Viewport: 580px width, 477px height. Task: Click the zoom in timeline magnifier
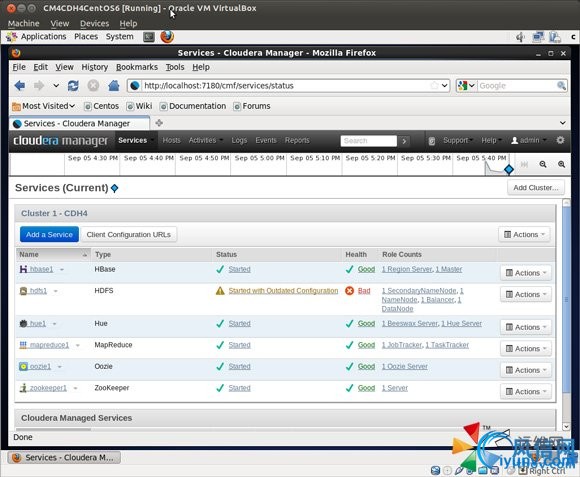[561, 164]
